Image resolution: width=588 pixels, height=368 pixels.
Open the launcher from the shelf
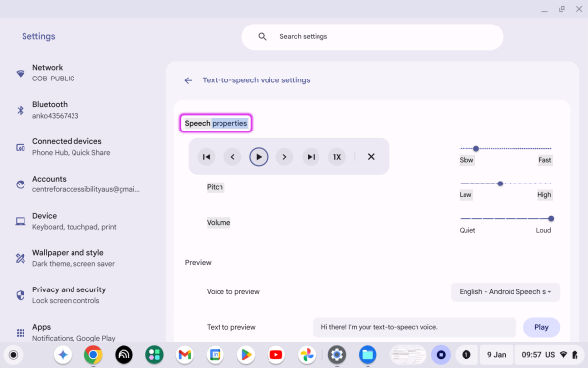click(x=13, y=355)
